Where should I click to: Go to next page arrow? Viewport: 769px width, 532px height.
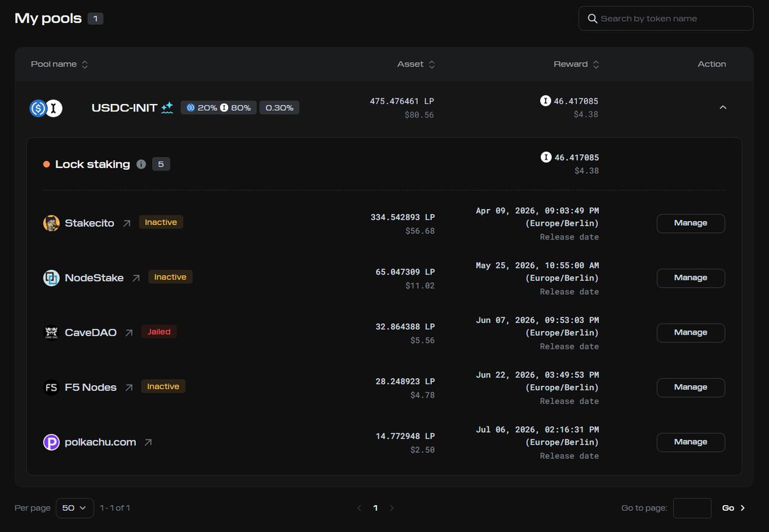pyautogui.click(x=392, y=508)
